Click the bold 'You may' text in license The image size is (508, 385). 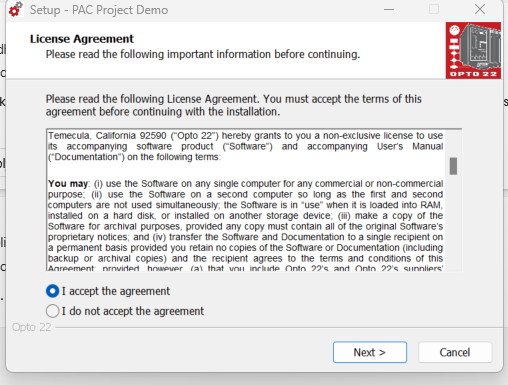[x=68, y=184]
